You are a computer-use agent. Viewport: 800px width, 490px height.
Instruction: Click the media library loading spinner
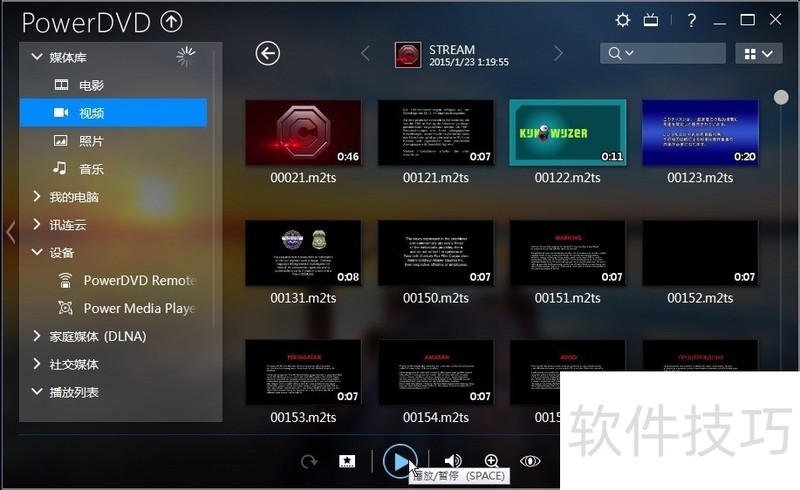click(186, 56)
